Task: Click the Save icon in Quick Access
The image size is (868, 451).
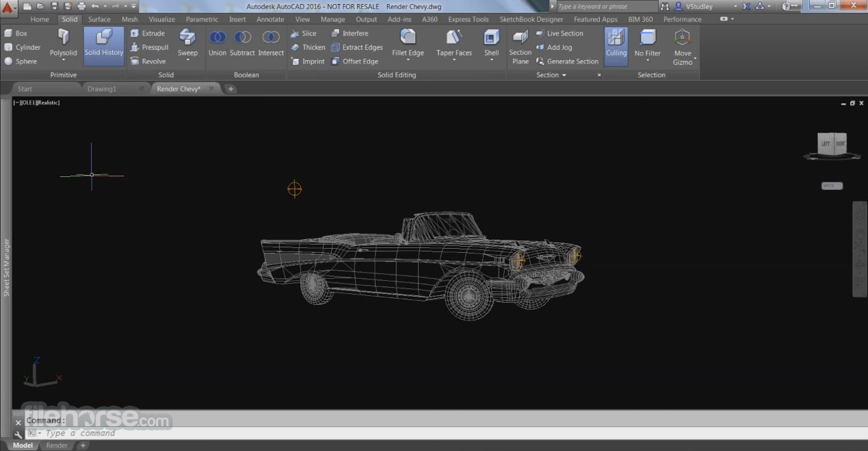Action: [x=55, y=6]
